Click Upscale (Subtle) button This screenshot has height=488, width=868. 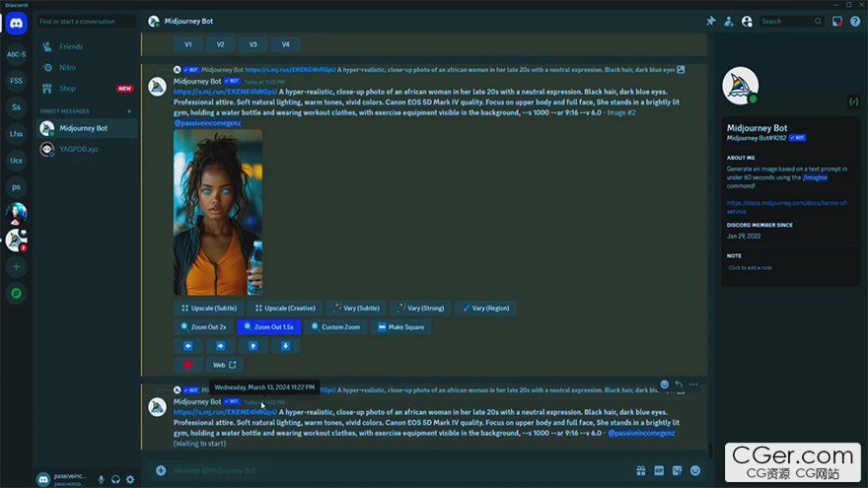209,309
